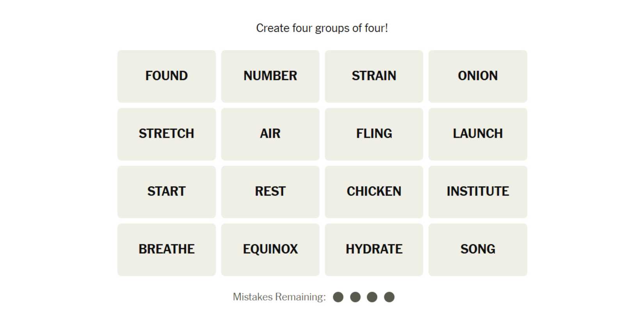Select the FOUND word tile
The width and height of the screenshot is (644, 322).
166,76
